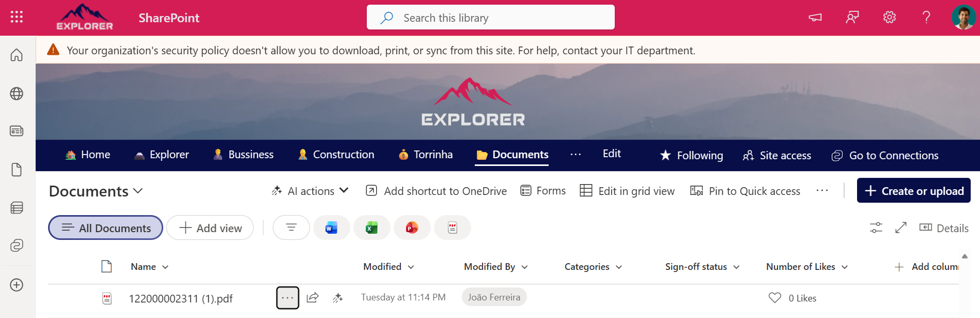Click the scrollbar up arrow
The image size is (980, 318).
(965, 256)
